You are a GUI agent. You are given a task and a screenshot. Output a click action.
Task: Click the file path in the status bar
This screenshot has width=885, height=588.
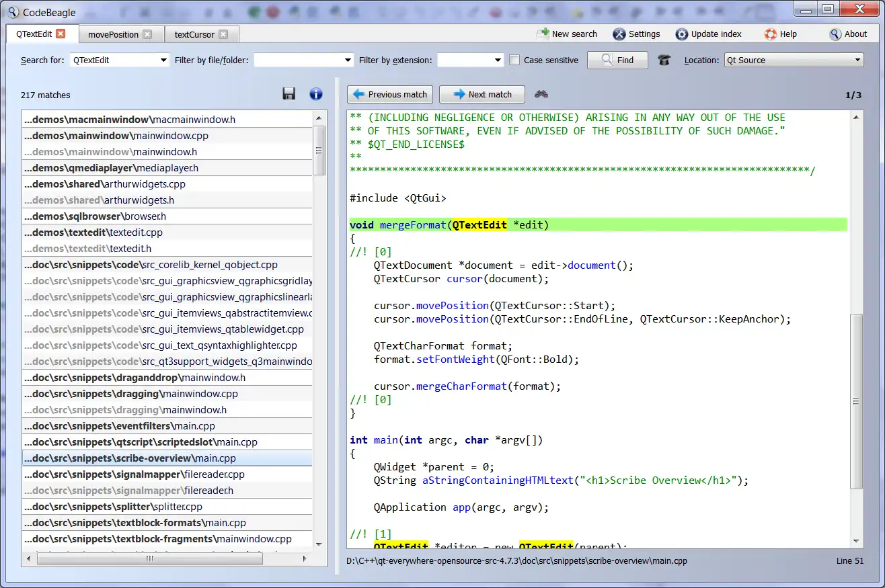516,560
